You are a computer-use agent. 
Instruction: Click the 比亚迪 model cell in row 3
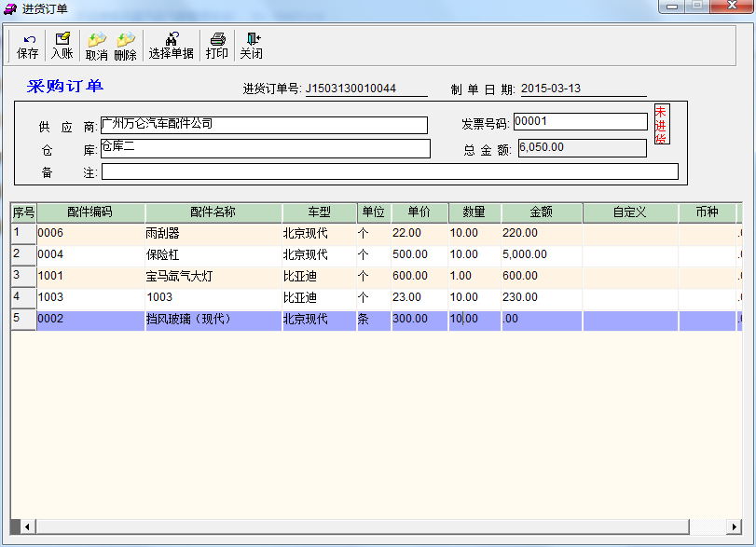[319, 276]
